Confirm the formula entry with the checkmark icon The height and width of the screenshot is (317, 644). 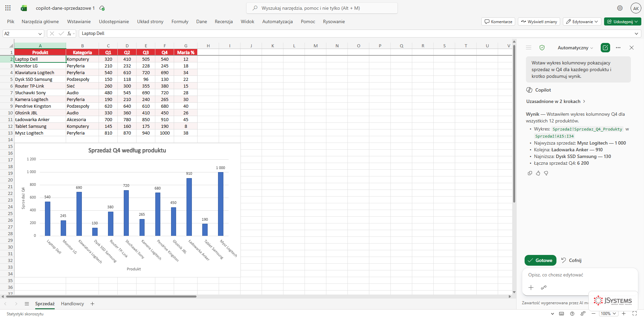coord(61,34)
